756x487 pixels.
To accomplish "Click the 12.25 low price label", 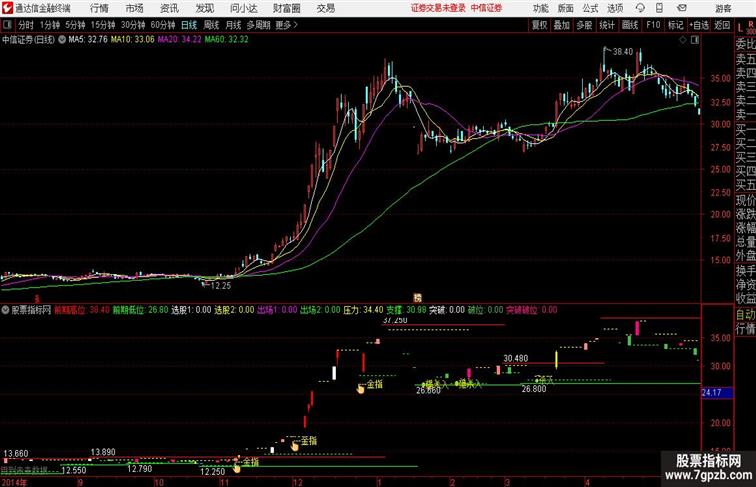I will coord(221,285).
